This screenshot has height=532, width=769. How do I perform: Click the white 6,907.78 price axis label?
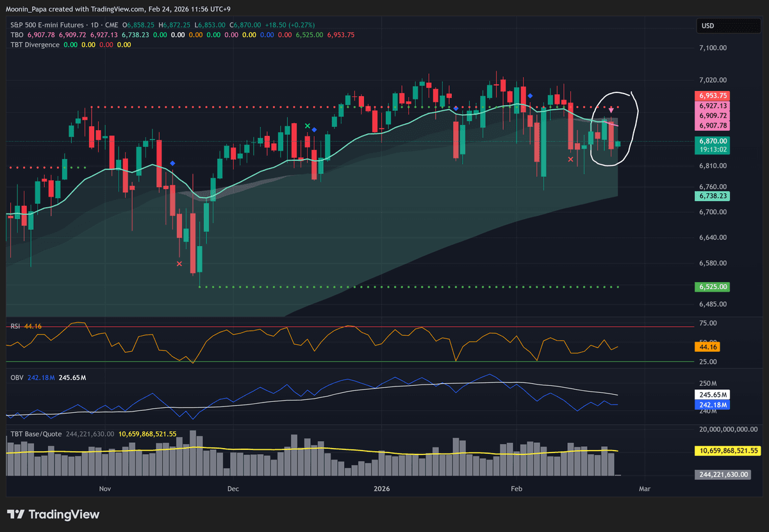pos(713,126)
